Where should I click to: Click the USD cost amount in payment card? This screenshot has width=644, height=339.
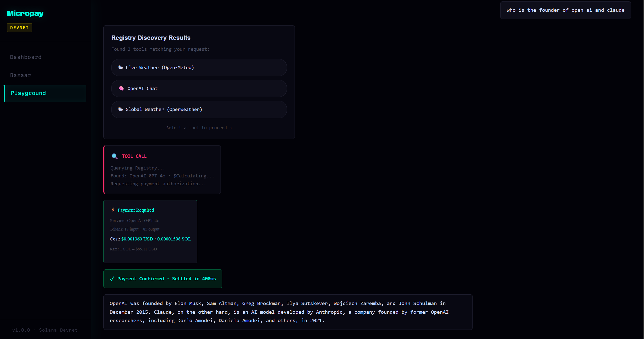137,239
